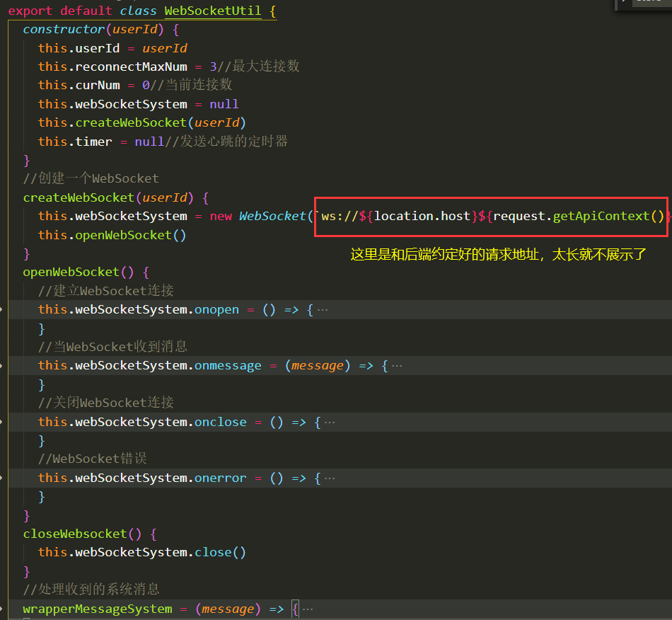This screenshot has height=620, width=672.
Task: Click the 'new' keyword before WebSocket
Action: [x=221, y=216]
